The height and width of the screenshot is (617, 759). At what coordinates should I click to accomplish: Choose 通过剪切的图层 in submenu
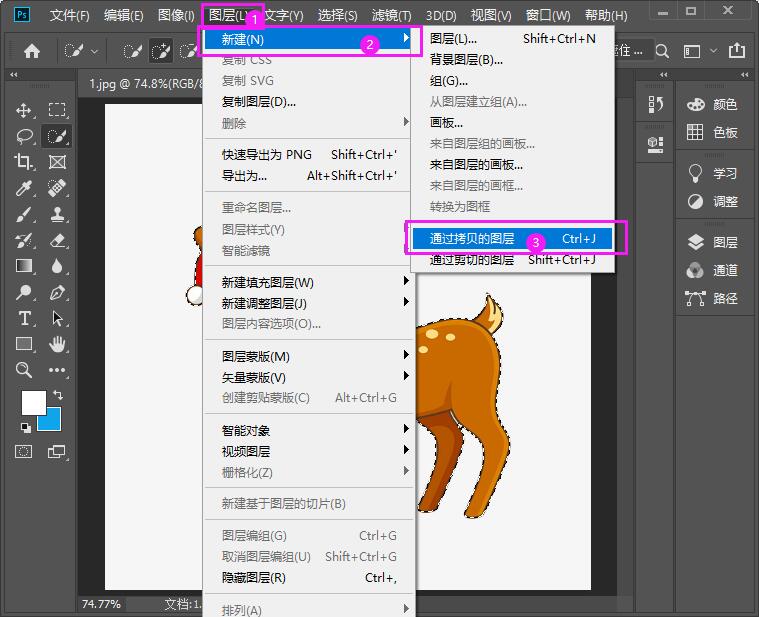tap(512, 260)
